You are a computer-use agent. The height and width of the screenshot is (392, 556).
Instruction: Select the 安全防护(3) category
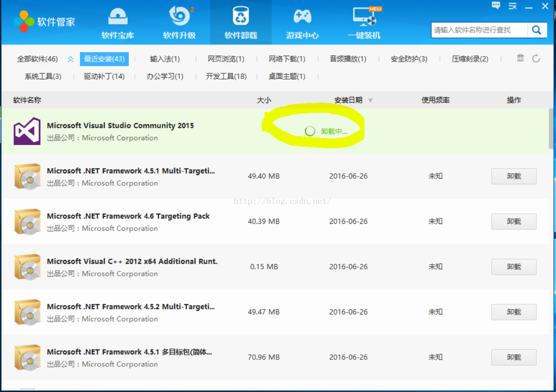point(409,59)
